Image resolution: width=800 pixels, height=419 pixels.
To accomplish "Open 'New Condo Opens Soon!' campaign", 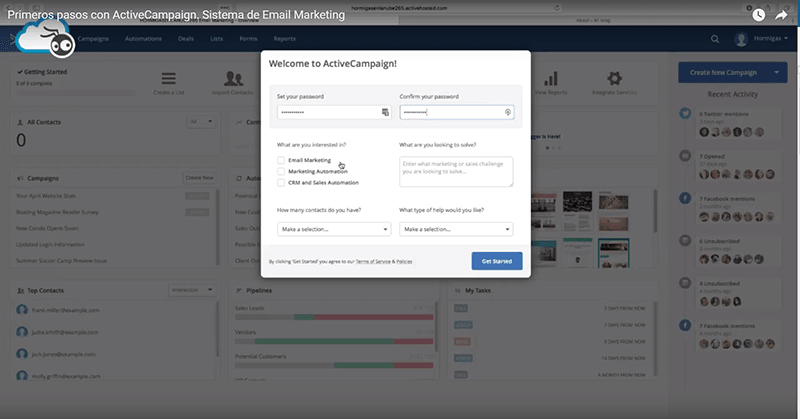I will tap(47, 229).
